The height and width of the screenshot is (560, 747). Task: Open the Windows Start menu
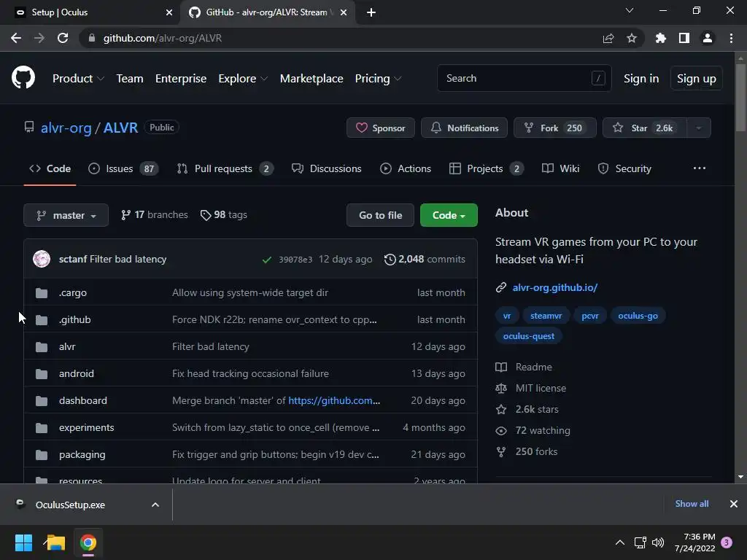(23, 542)
